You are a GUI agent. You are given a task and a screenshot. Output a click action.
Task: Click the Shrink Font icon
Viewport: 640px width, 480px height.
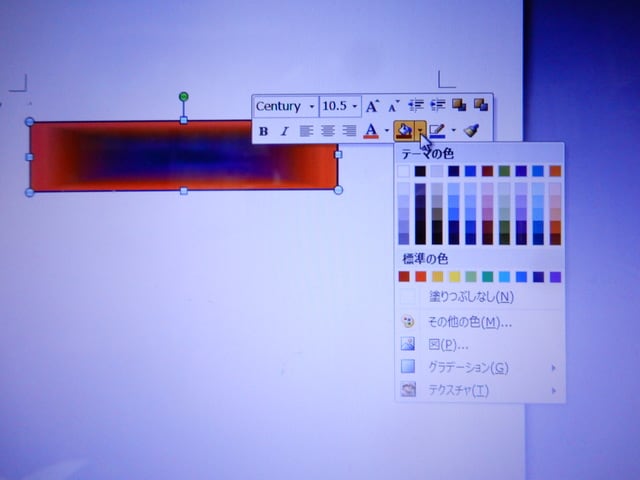click(394, 106)
